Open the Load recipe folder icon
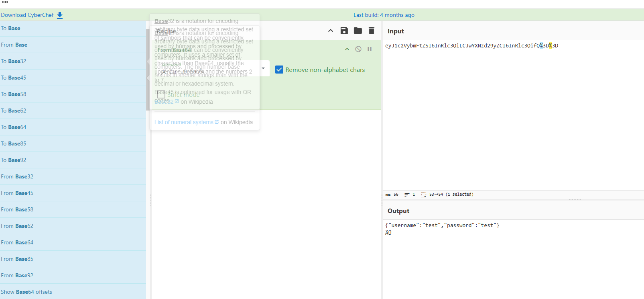 click(x=358, y=31)
